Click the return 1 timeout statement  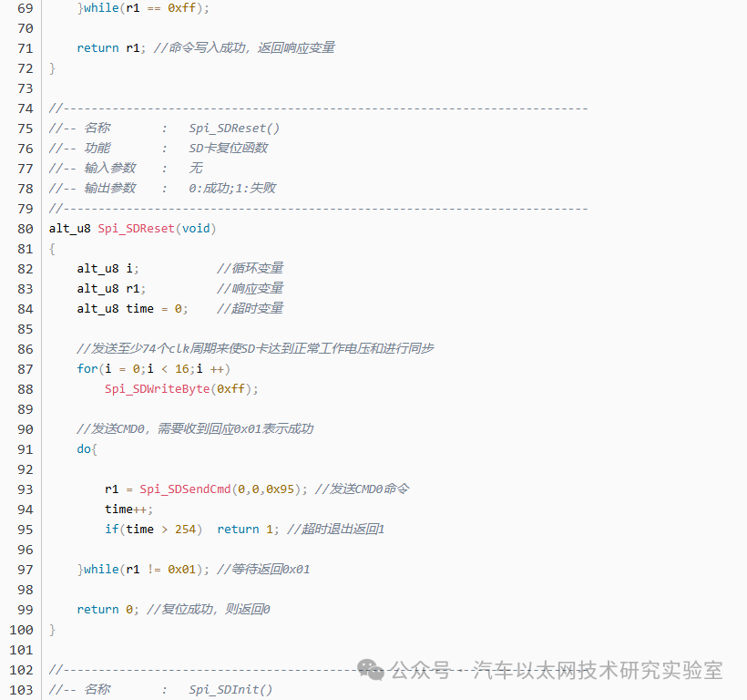pos(248,530)
